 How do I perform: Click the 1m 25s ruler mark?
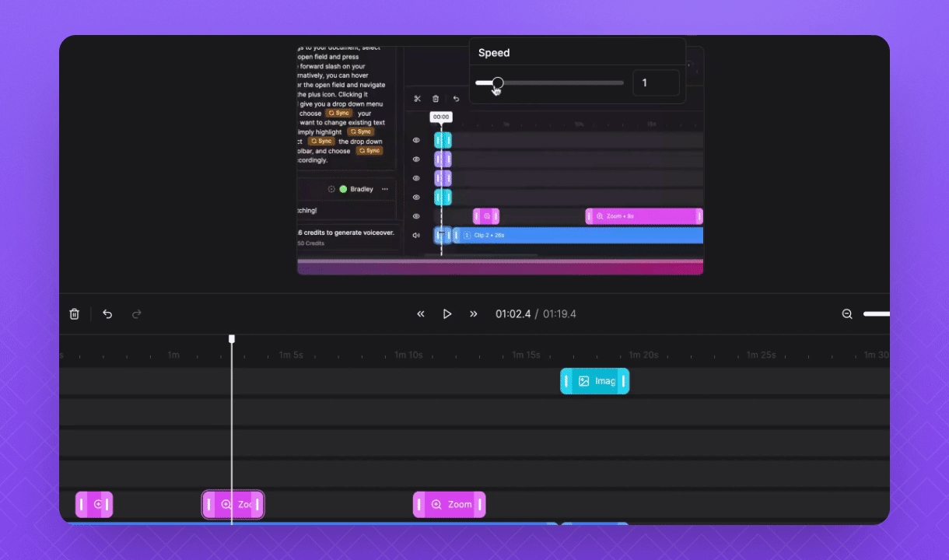point(762,355)
